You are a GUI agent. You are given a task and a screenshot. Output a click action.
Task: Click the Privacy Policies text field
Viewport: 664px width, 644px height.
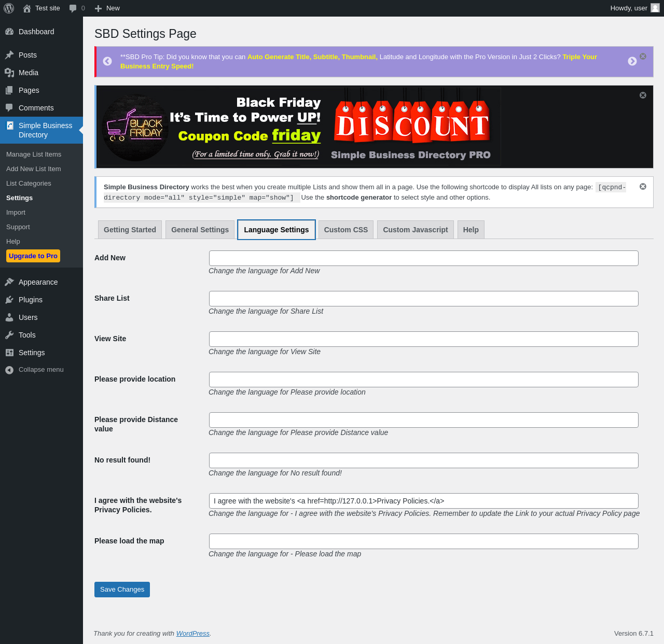424,501
